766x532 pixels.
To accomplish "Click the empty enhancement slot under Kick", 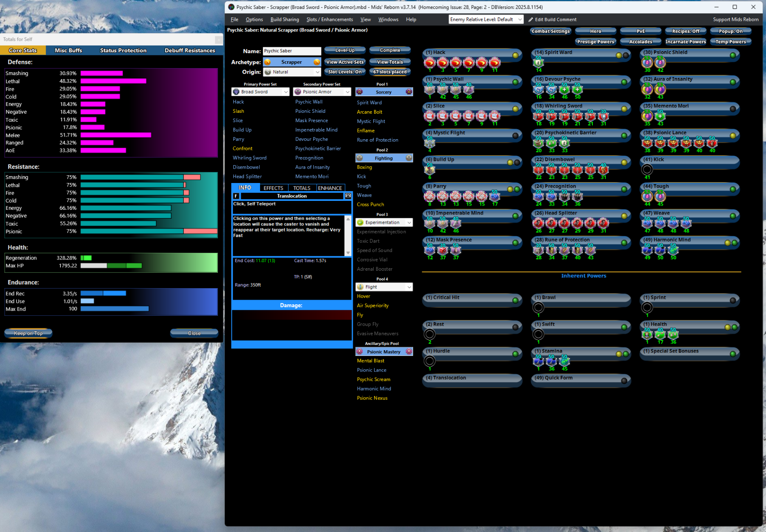I will pos(647,169).
